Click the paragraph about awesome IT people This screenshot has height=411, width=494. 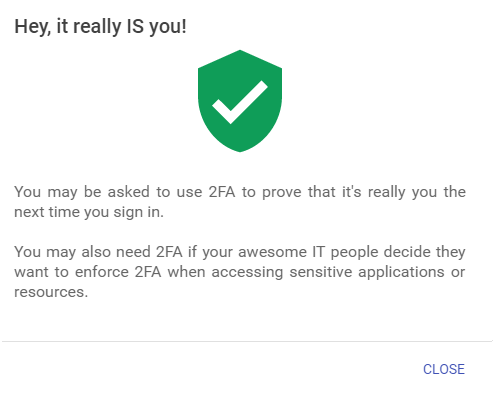240,272
